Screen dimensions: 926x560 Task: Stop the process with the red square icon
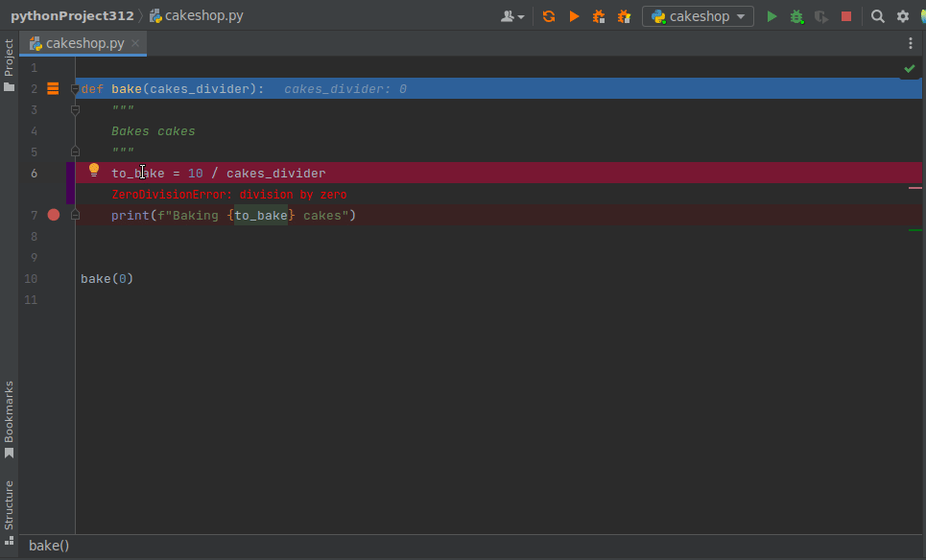point(844,15)
